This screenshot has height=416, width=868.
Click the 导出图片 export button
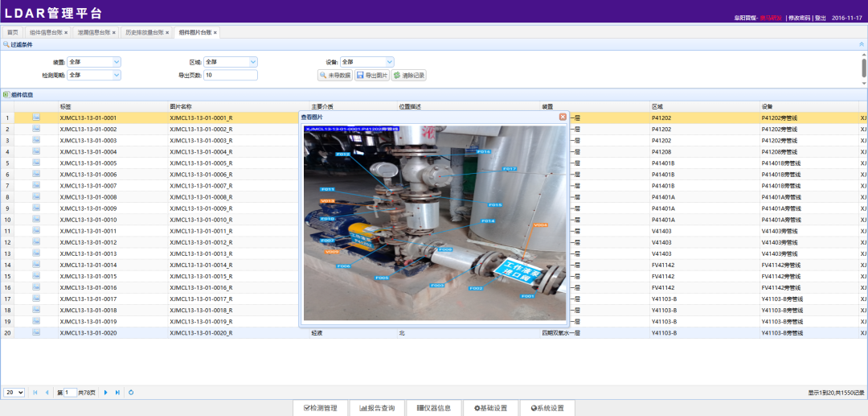pos(372,76)
